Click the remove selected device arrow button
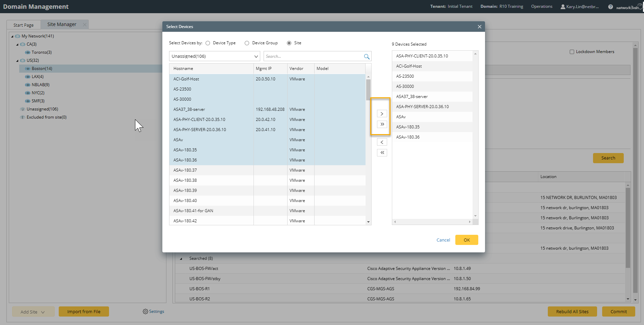Viewport: 644px width, 325px height. 382,142
